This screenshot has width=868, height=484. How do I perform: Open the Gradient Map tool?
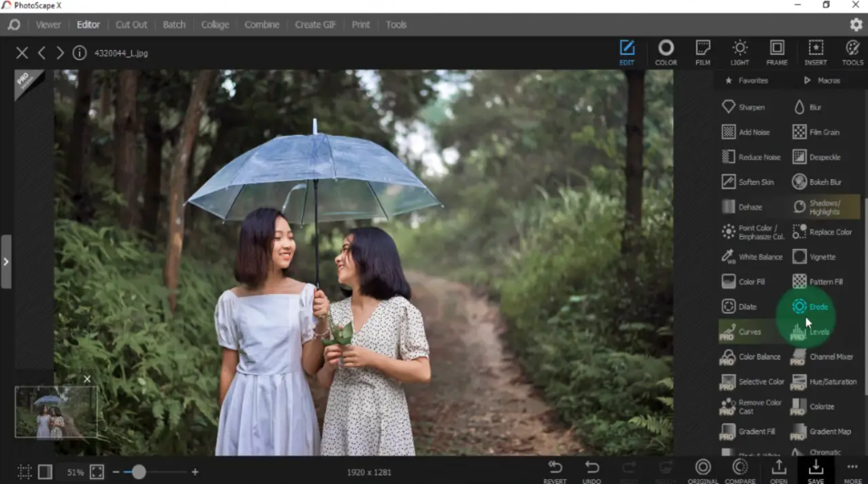coord(821,432)
